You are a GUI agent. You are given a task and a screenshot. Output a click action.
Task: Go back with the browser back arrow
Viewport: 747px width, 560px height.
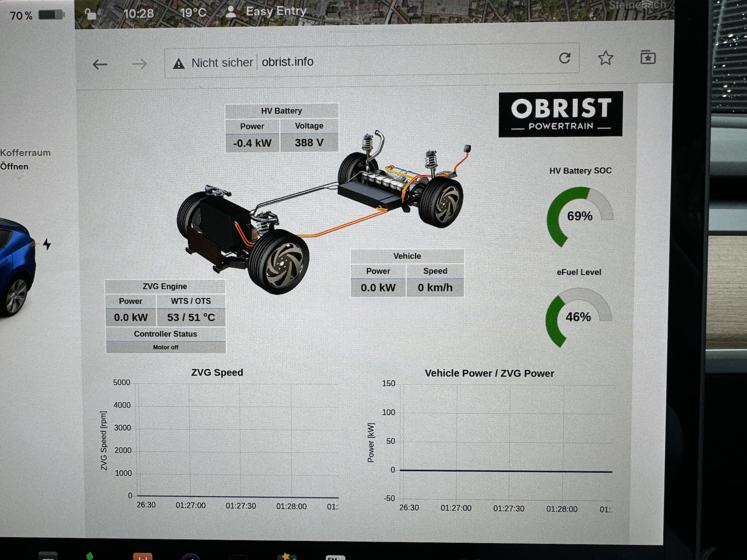pyautogui.click(x=100, y=65)
